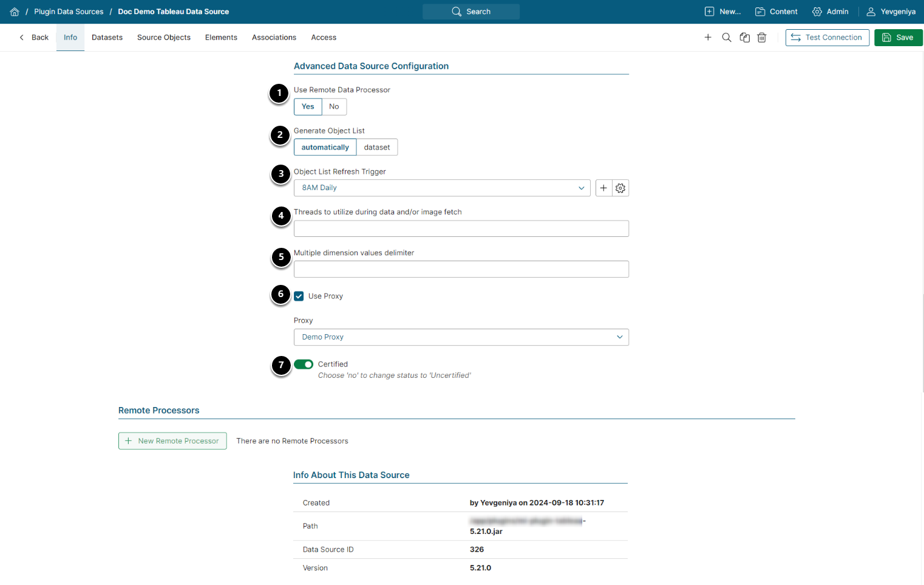Save the data source
This screenshot has width=924, height=585.
coord(899,38)
